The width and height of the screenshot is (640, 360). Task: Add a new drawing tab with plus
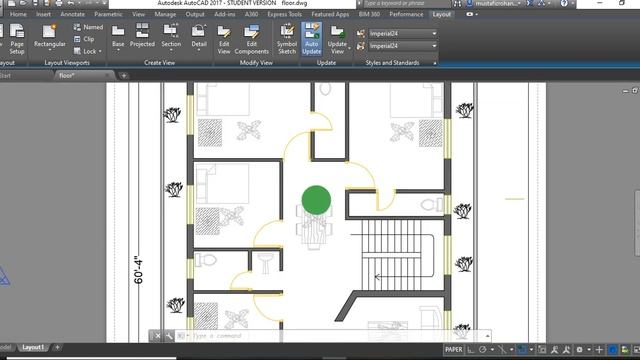point(124,76)
